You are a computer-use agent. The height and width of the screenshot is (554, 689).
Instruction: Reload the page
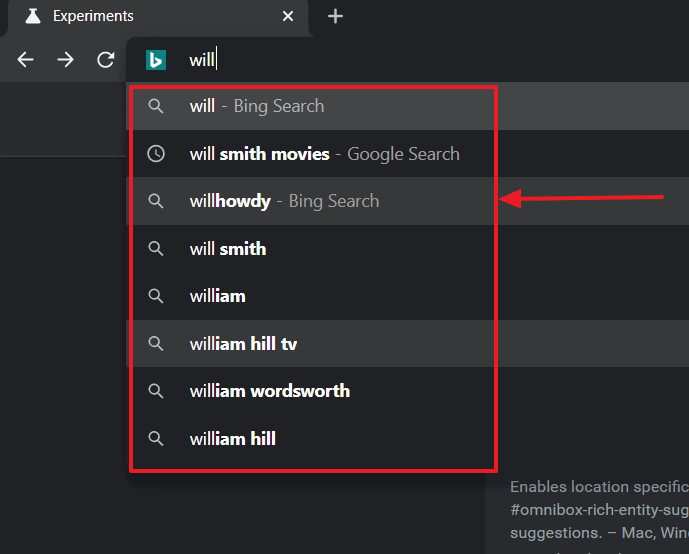tap(105, 59)
